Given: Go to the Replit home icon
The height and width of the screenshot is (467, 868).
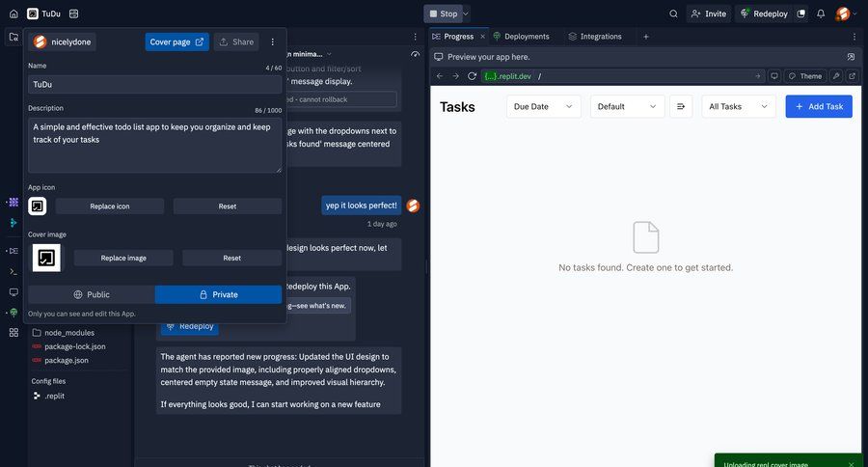Looking at the screenshot, I should [x=14, y=14].
